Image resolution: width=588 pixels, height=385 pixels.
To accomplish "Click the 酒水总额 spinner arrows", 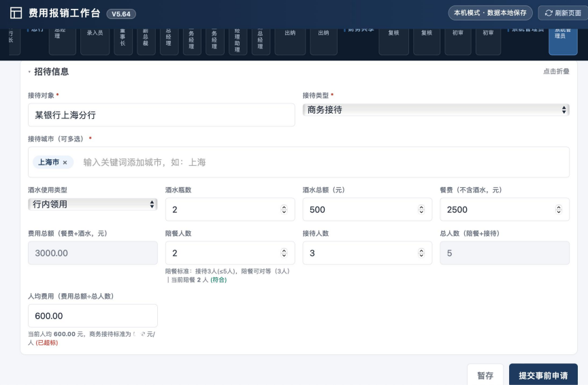I will tap(421, 210).
